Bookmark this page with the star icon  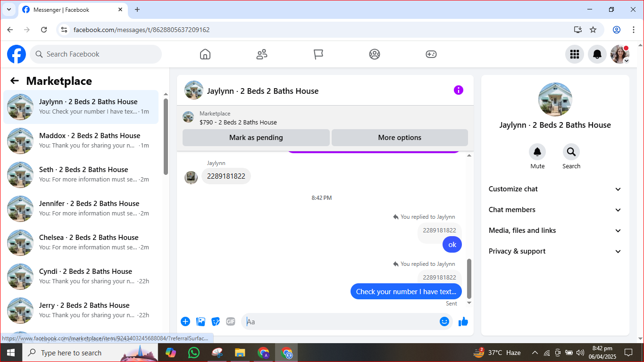pyautogui.click(x=593, y=30)
